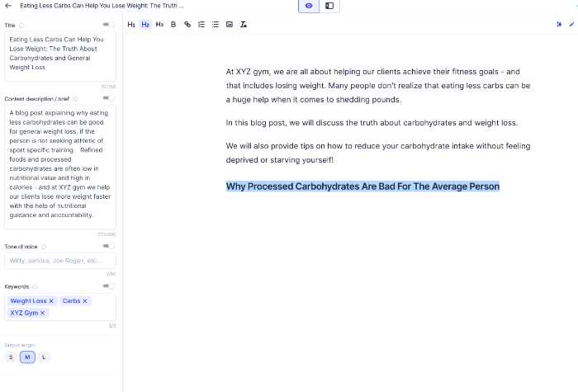
Task: Toggle the Tone of voice switch
Action: tap(108, 246)
